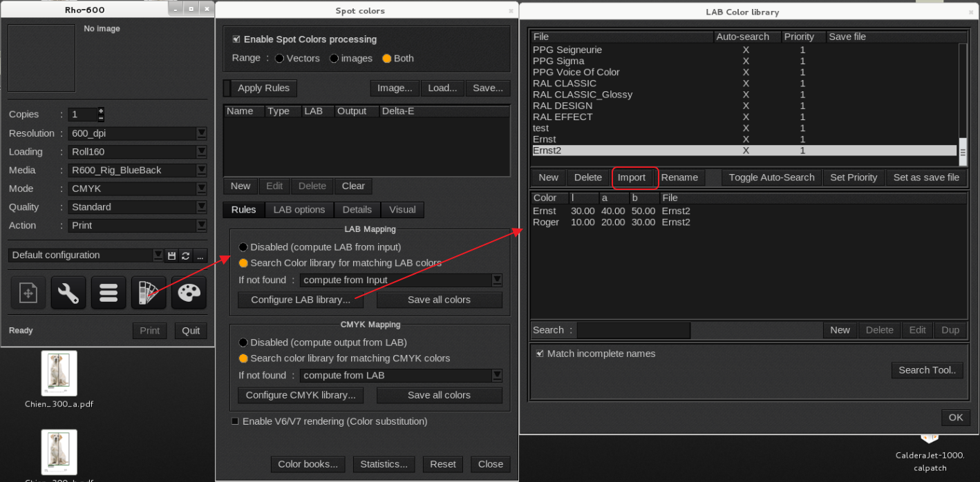
Task: Save configuration with the floppy disk icon
Action: [x=171, y=256]
